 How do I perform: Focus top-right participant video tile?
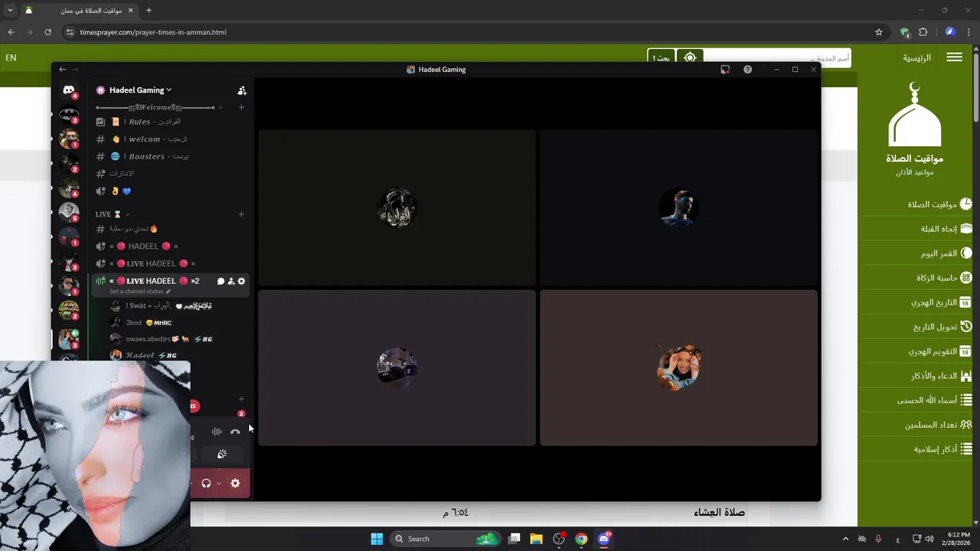click(678, 207)
